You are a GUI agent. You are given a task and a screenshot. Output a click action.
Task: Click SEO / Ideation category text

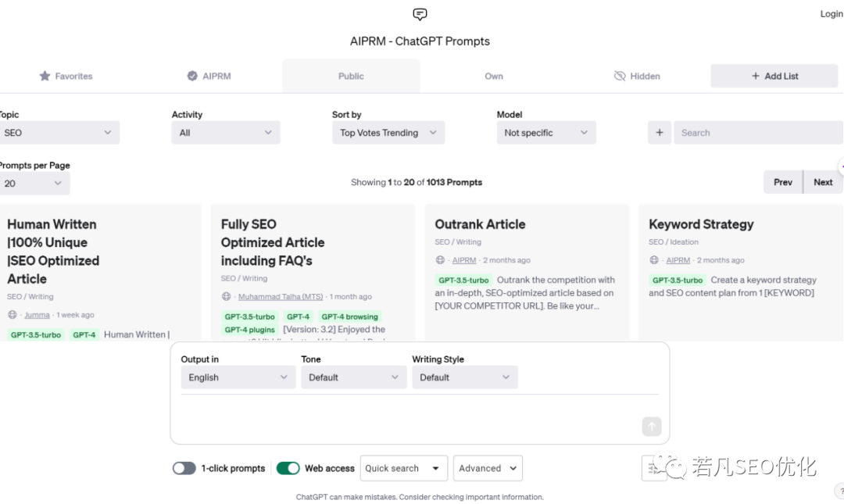tap(674, 242)
